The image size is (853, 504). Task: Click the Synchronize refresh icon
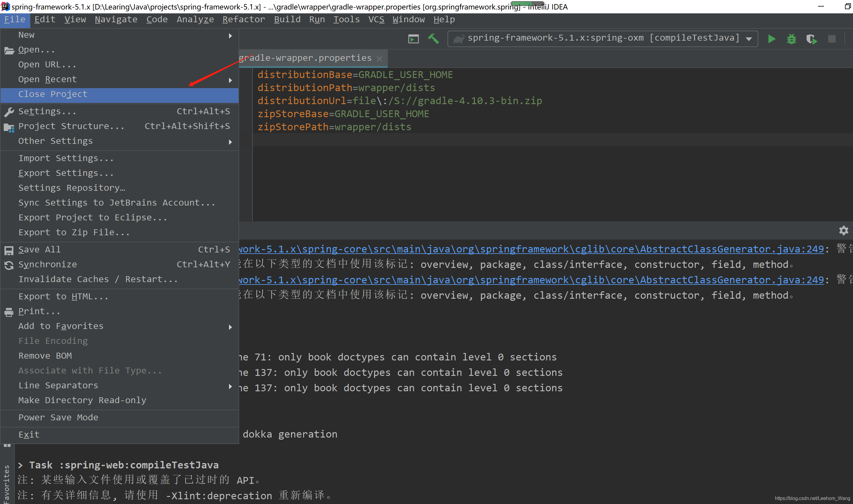coord(9,265)
